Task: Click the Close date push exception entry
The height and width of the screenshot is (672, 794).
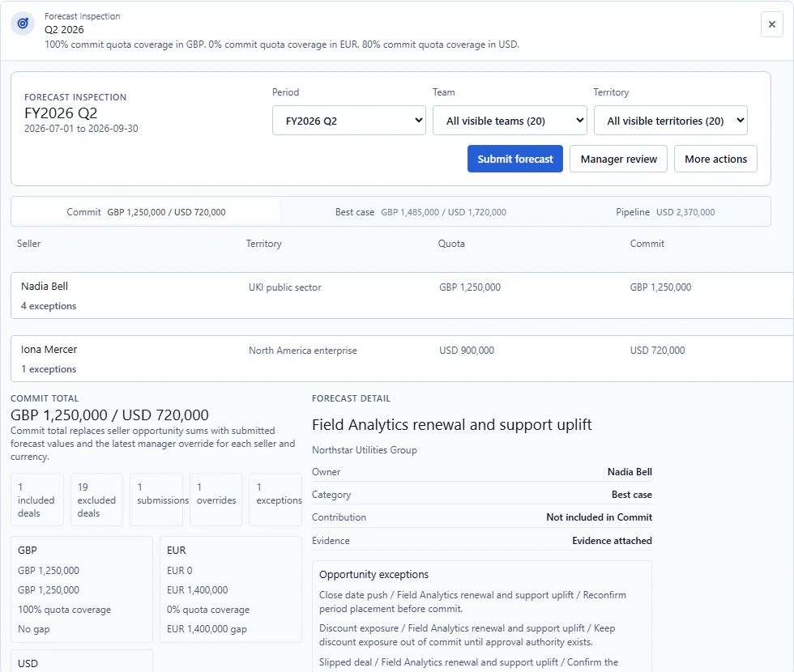Action: [472, 602]
